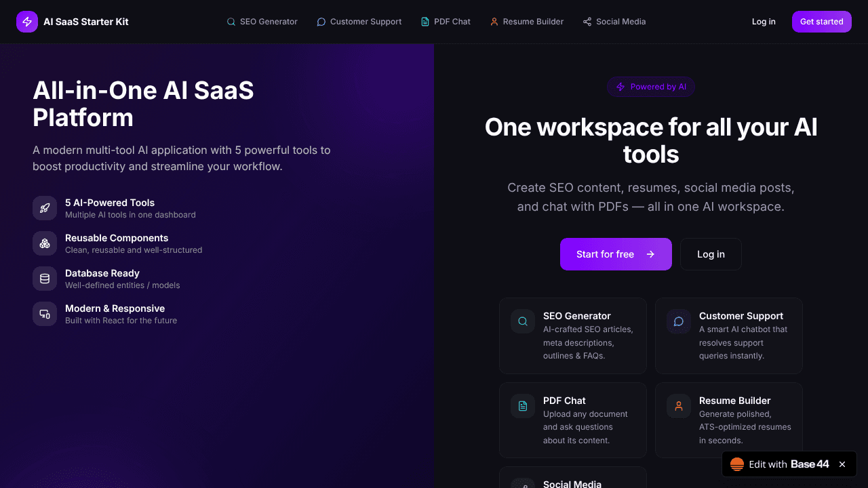Click "Well-defined entities / models" text
Screen dimensions: 868x488
[123, 285]
